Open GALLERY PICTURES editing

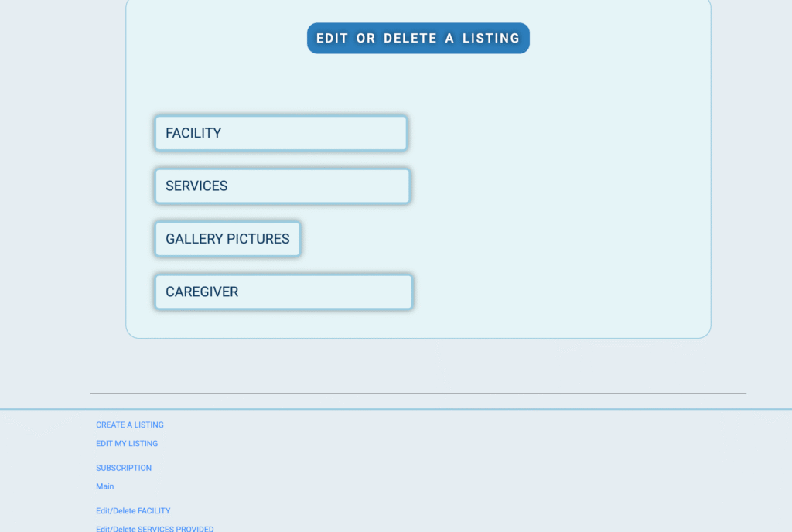coord(227,239)
